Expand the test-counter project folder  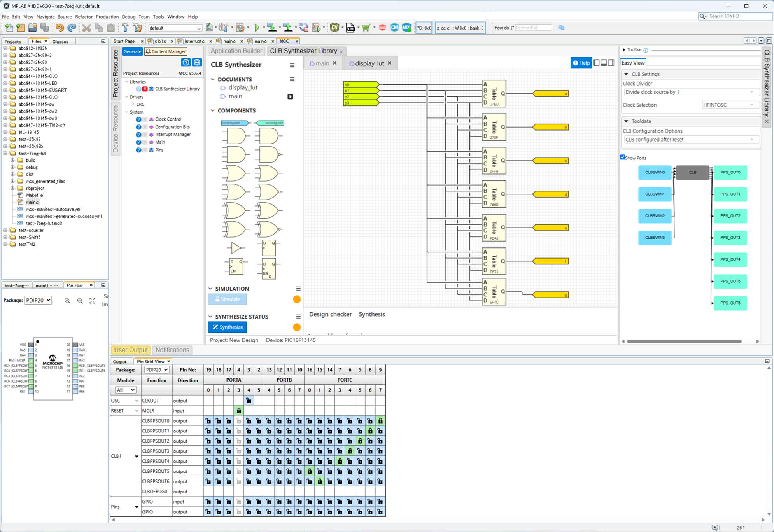click(5, 230)
